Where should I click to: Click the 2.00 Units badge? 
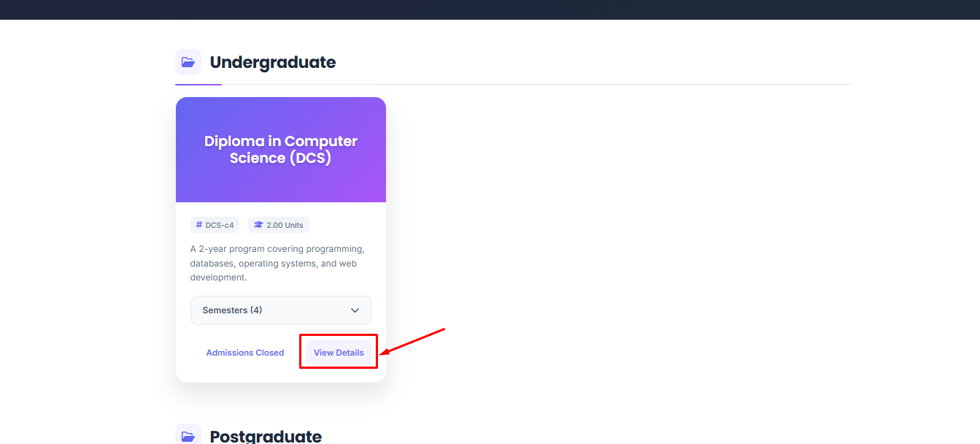point(279,225)
